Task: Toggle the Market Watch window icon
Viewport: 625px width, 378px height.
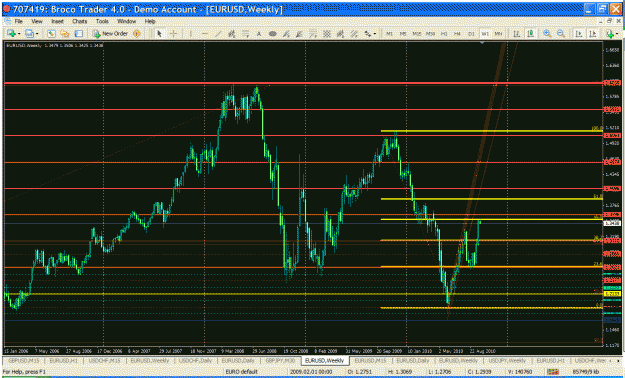Action: pyautogui.click(x=51, y=34)
